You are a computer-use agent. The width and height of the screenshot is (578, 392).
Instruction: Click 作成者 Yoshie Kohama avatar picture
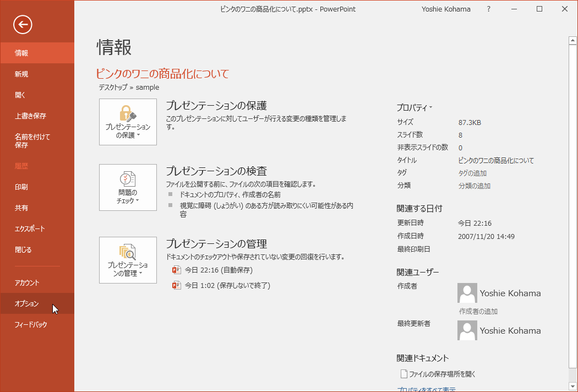click(467, 293)
